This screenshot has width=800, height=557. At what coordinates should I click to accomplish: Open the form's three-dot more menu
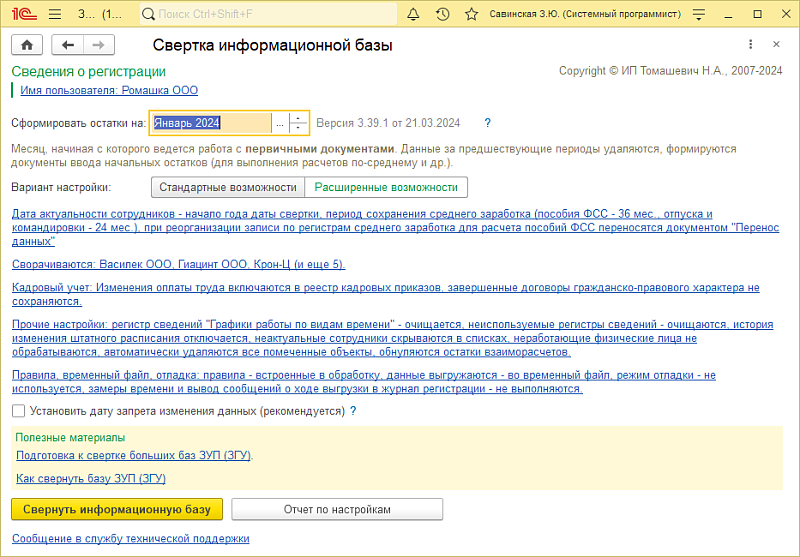[x=751, y=44]
